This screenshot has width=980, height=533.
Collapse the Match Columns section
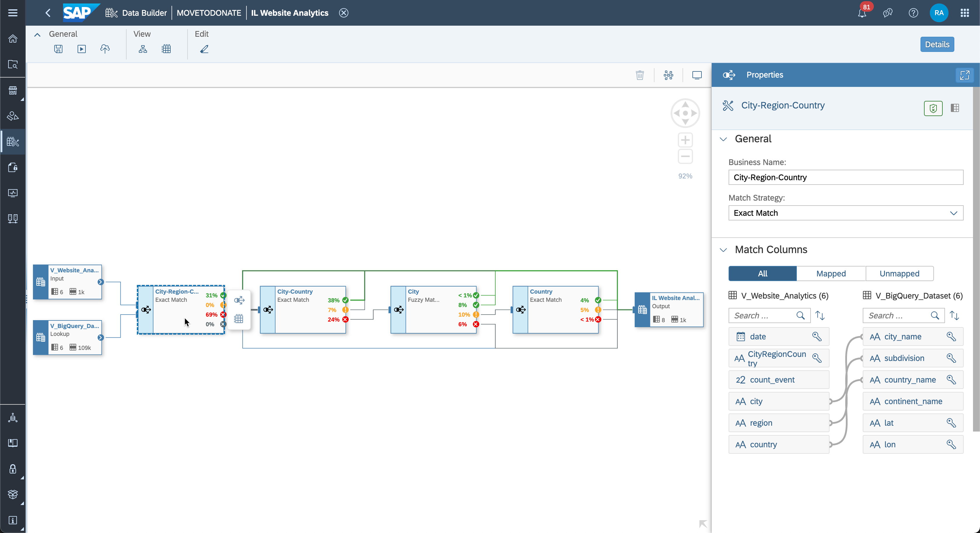tap(723, 250)
